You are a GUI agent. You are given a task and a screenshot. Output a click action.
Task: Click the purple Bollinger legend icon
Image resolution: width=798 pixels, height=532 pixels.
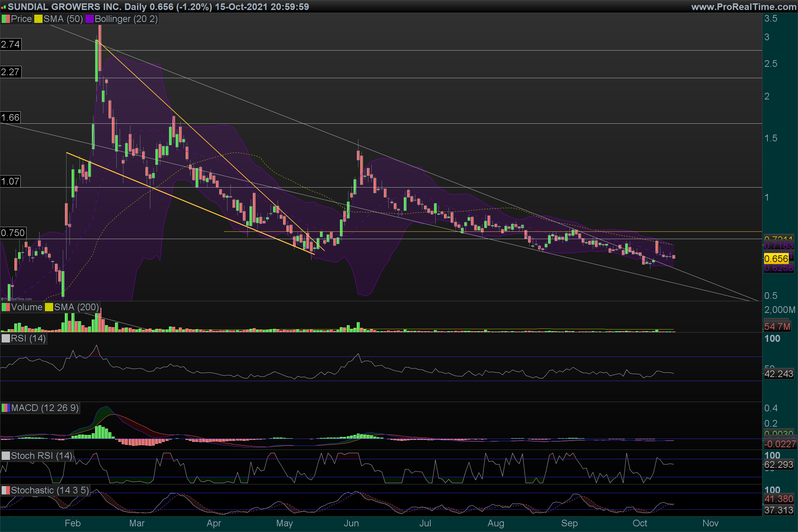(x=89, y=19)
